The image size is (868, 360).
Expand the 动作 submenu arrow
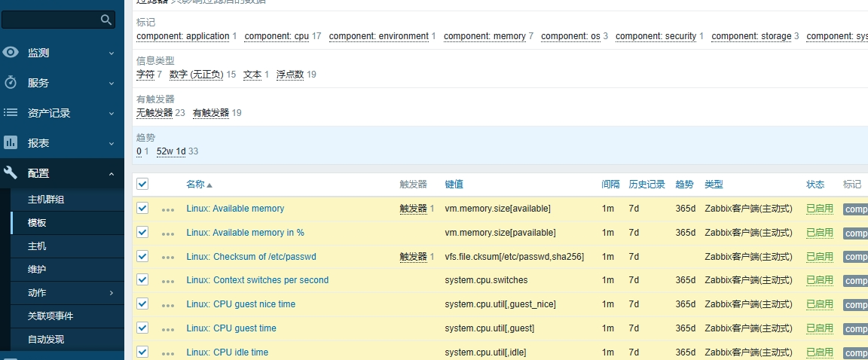[x=112, y=293]
